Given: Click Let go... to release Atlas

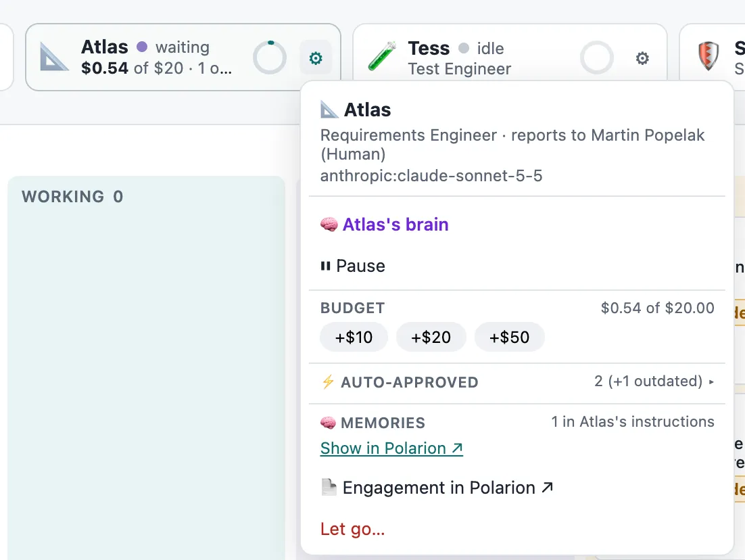Looking at the screenshot, I should (352, 529).
